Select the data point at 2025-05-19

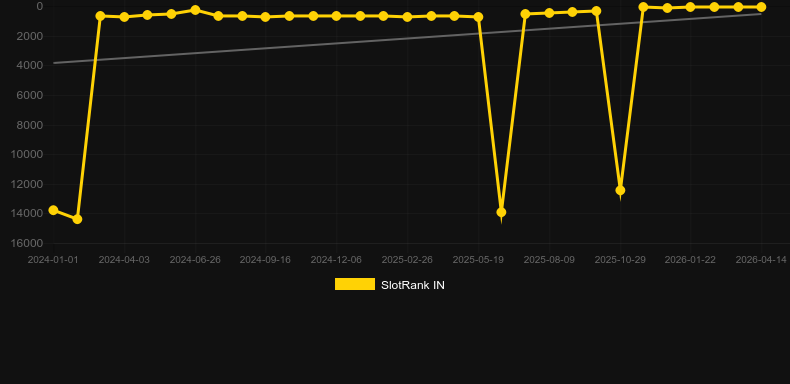pos(478,17)
